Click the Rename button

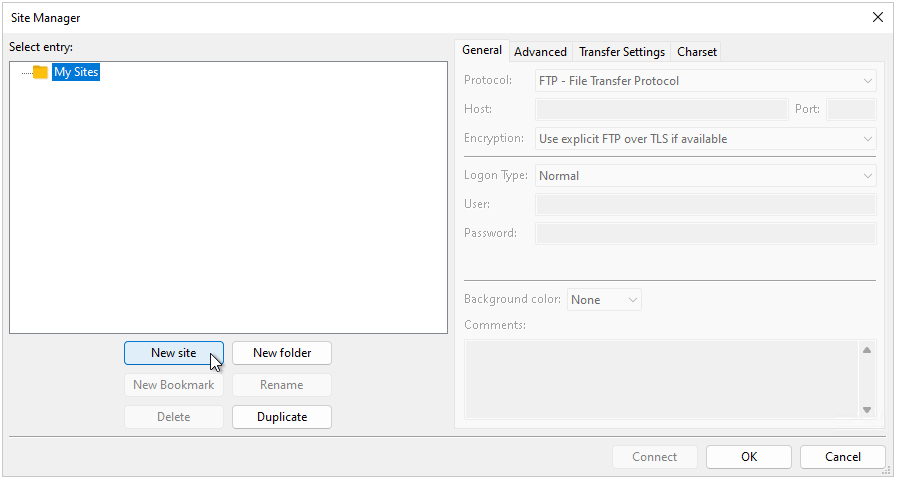tap(282, 385)
